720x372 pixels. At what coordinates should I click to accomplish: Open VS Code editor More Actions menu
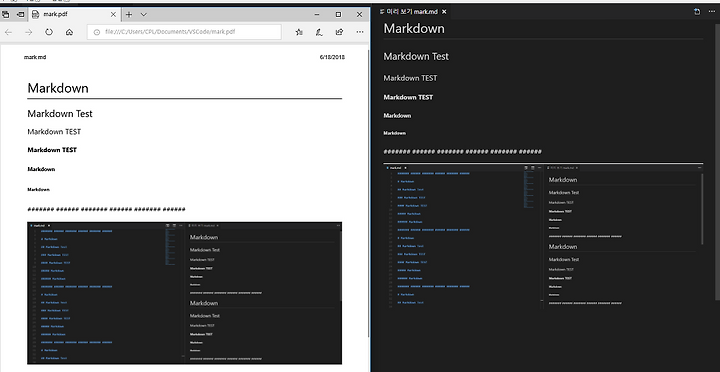712,12
